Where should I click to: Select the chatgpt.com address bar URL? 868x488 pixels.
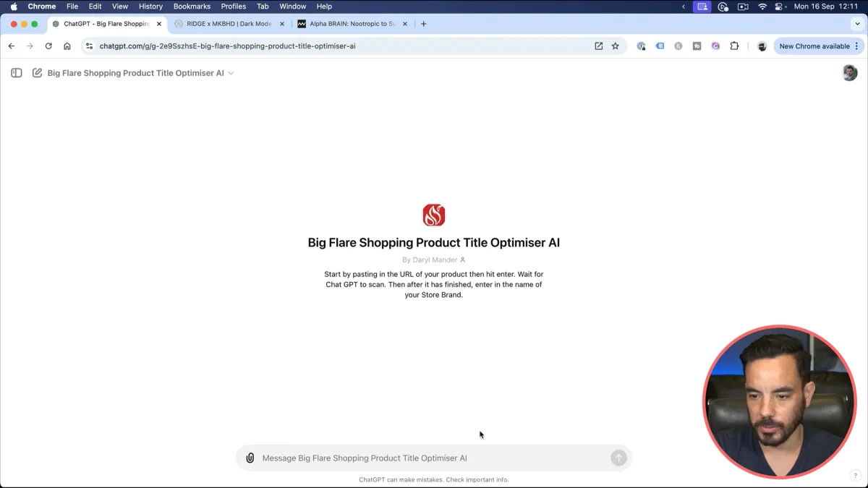(227, 46)
